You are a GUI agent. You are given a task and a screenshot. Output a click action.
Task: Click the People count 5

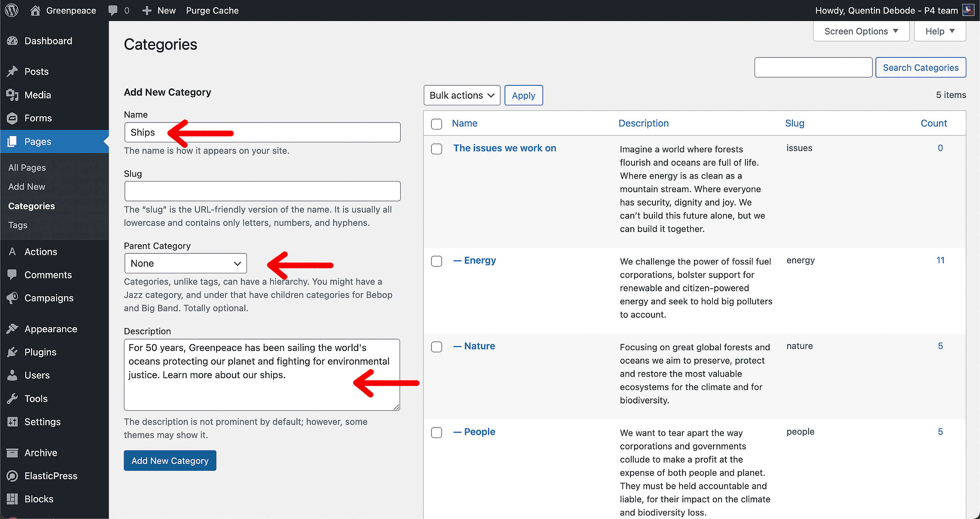940,432
